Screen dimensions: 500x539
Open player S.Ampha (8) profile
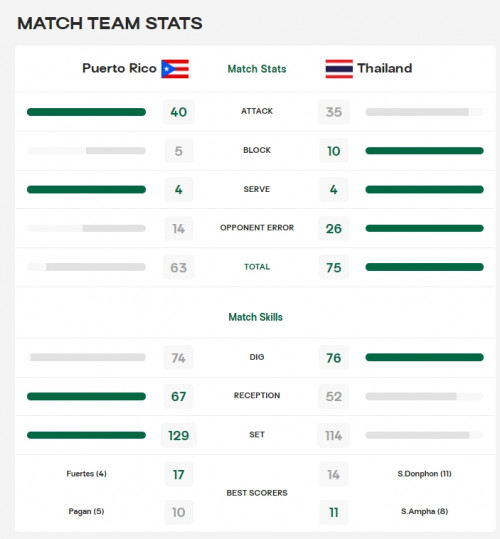click(x=424, y=511)
